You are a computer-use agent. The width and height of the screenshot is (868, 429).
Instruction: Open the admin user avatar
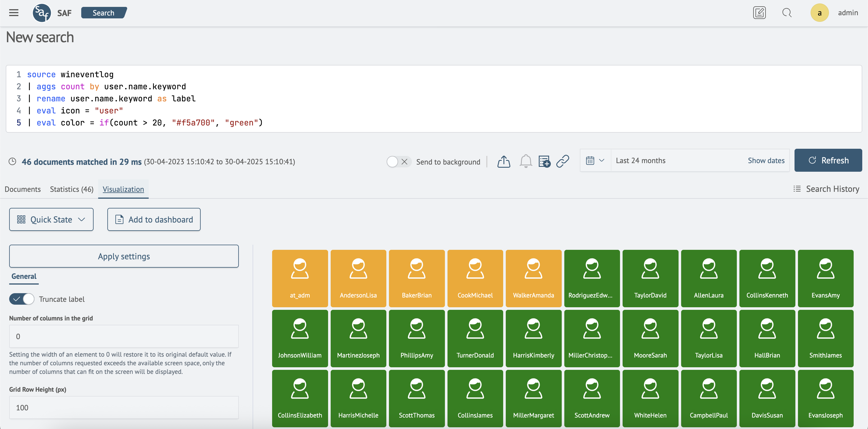coord(819,13)
